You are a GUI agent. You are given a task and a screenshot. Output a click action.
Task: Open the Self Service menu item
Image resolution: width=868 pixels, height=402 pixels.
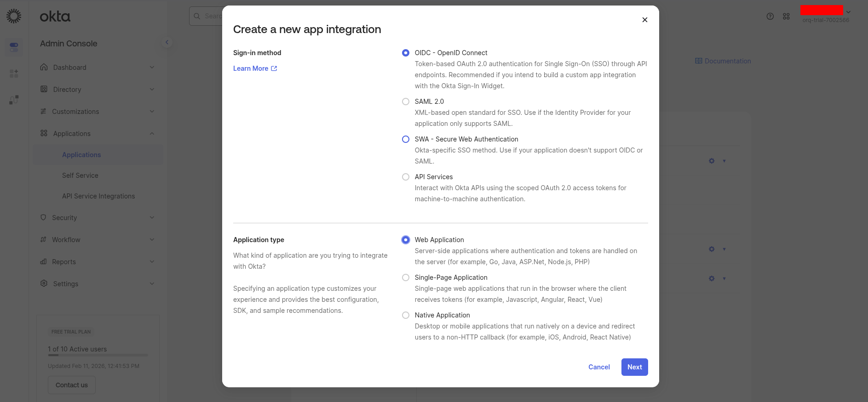[80, 176]
